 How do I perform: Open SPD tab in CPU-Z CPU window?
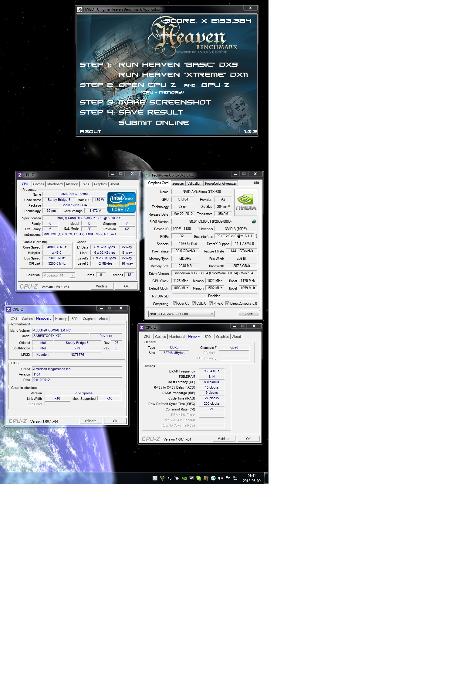click(86, 184)
